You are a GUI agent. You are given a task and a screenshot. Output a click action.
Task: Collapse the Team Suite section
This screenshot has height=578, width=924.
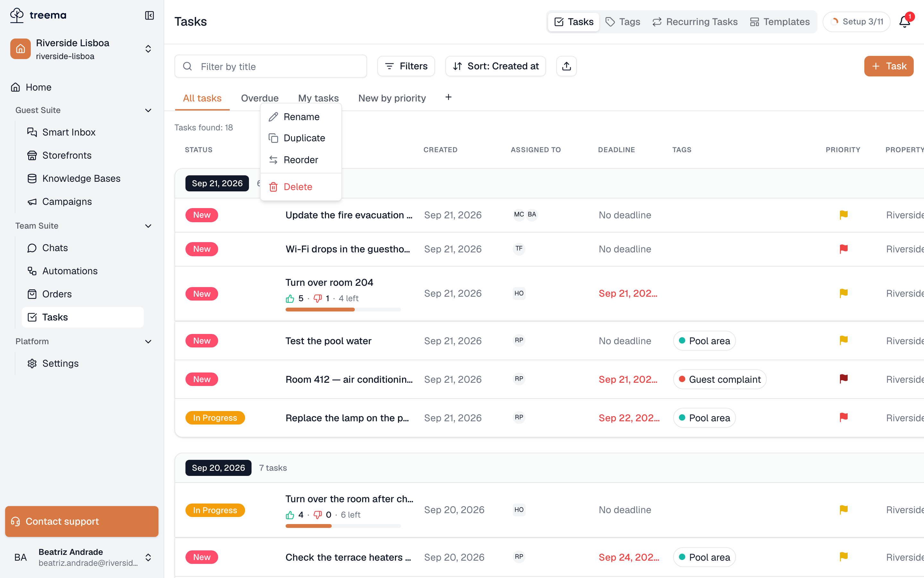(148, 226)
